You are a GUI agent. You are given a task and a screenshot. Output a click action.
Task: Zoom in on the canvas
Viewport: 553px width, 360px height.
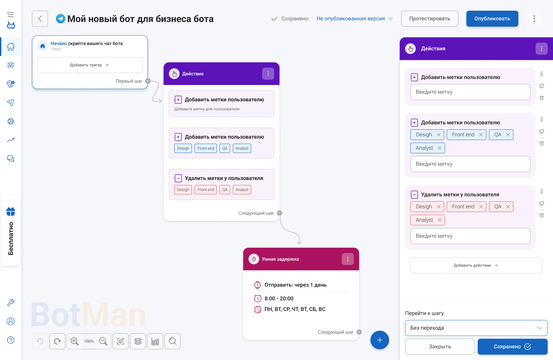click(74, 341)
